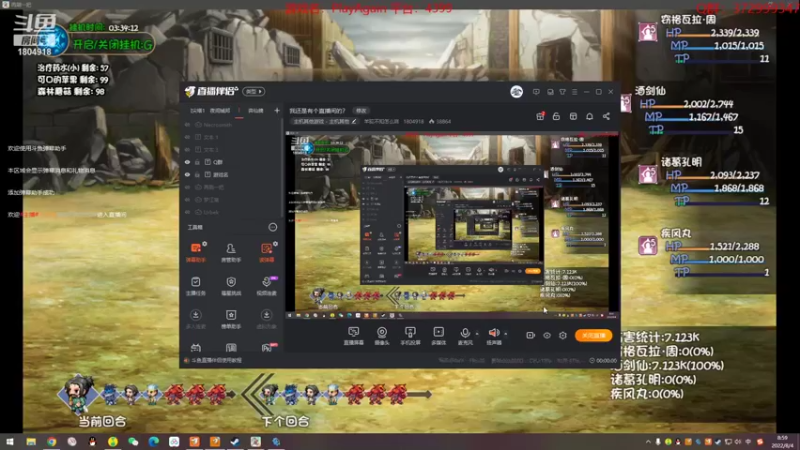Click the orange 关闭直播 button
Image resolution: width=800 pixels, height=450 pixels.
593,335
